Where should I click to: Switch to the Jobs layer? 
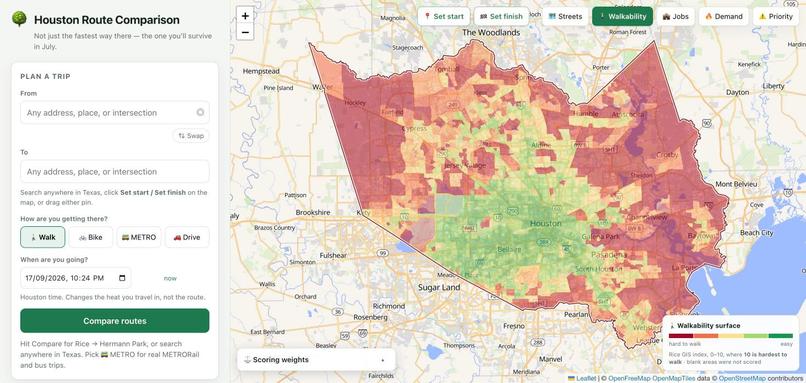click(x=675, y=16)
